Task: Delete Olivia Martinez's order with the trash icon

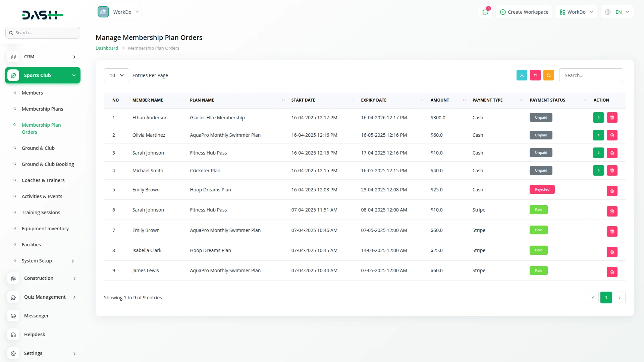Action: pos(612,135)
